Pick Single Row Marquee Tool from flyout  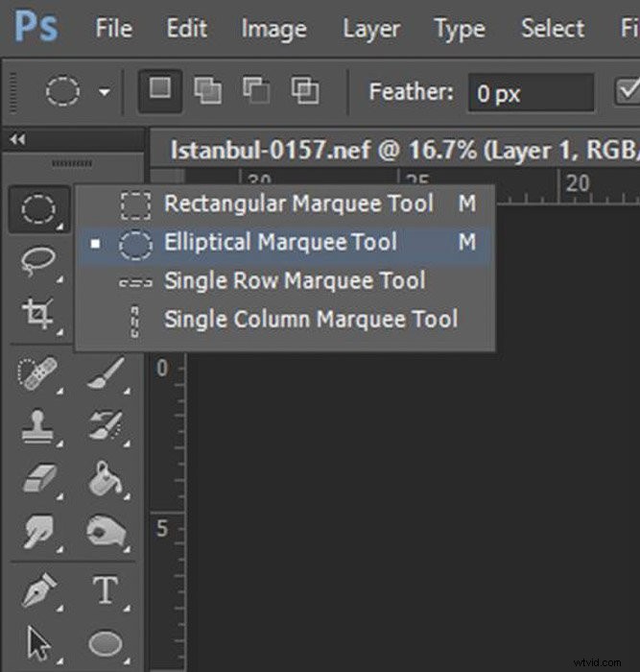285,281
